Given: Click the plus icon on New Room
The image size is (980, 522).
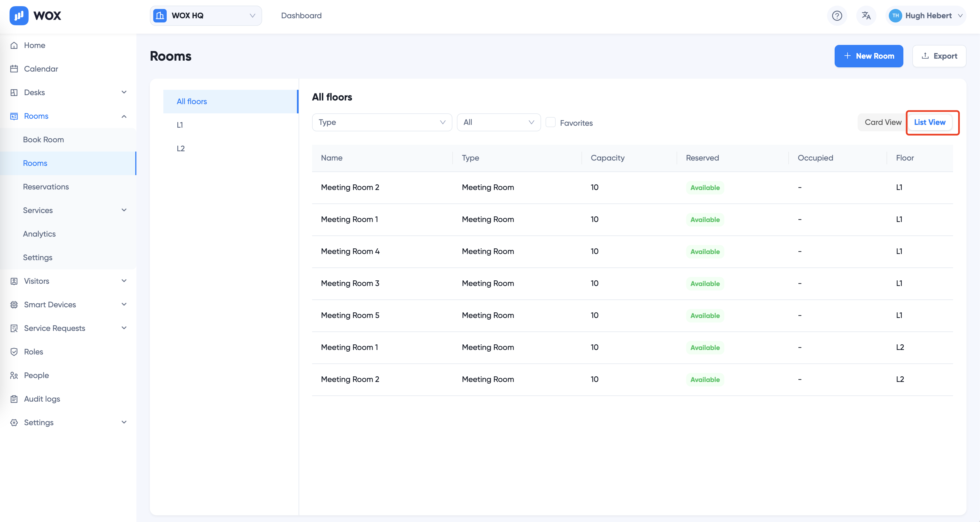Looking at the screenshot, I should click(847, 56).
